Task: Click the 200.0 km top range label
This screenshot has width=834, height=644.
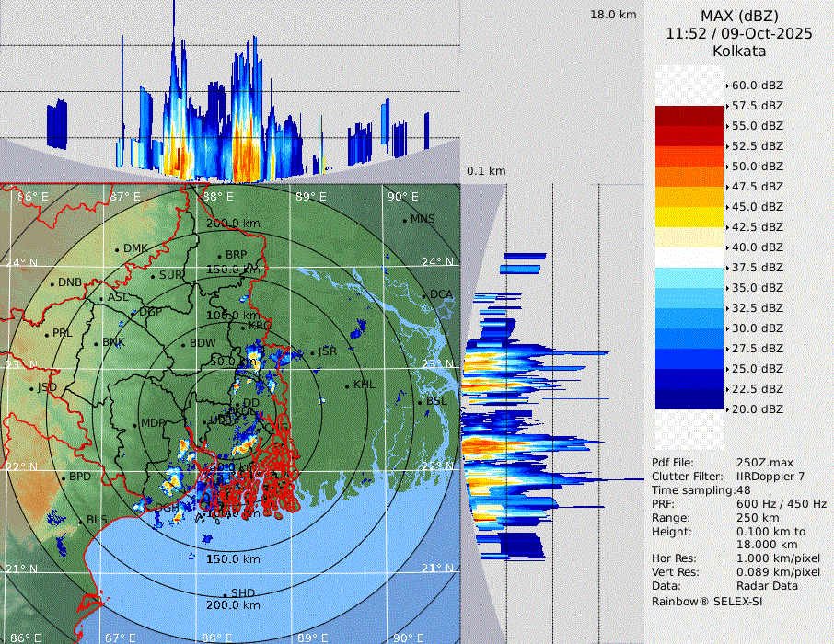Action: coord(233,224)
